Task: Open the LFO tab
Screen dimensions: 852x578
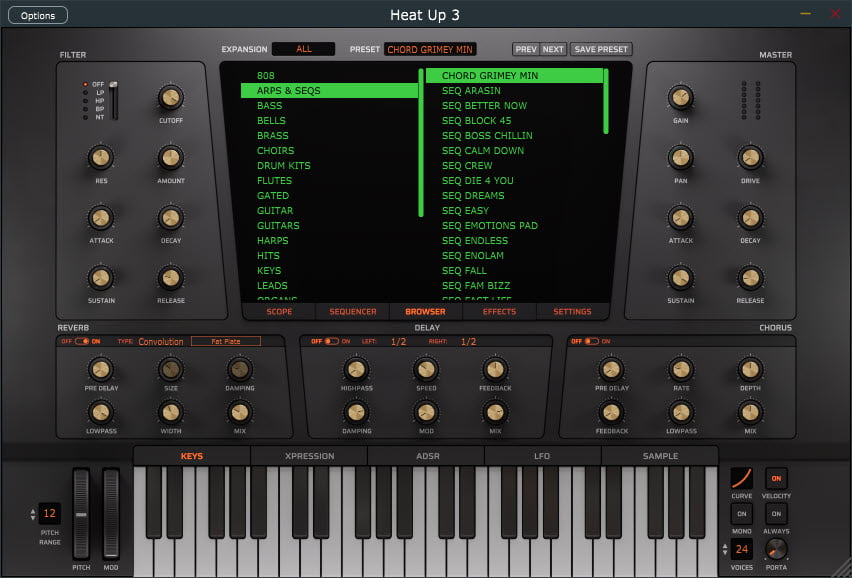Action: (542, 456)
